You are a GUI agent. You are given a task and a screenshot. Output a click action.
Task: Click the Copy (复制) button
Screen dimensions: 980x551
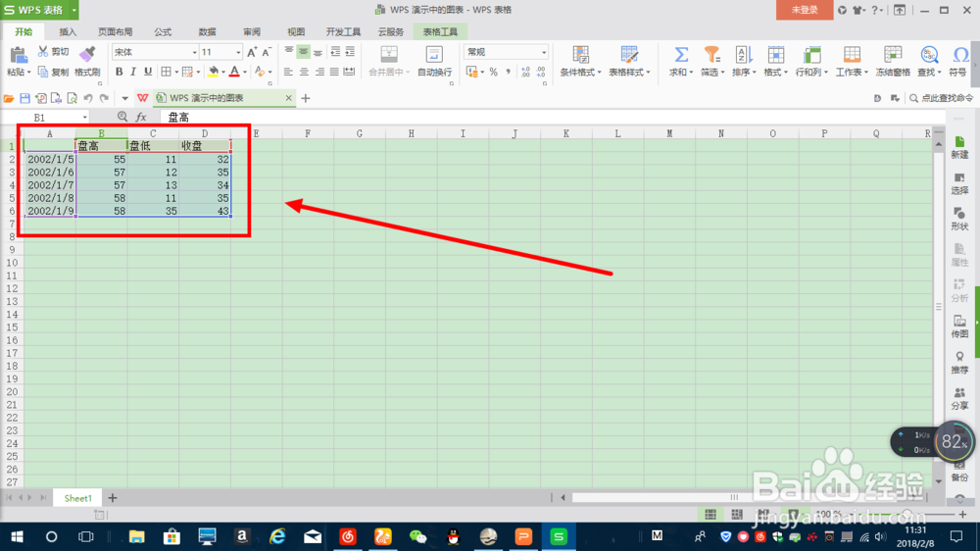[x=53, y=72]
